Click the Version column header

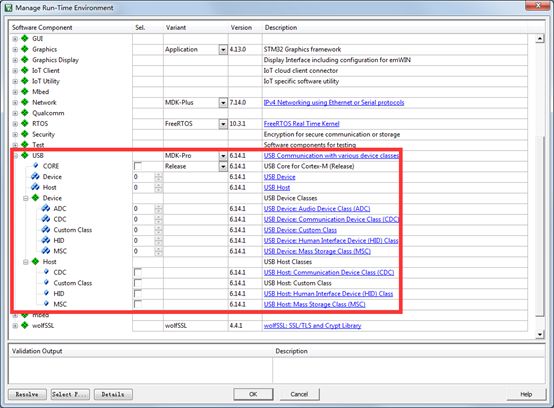pyautogui.click(x=241, y=28)
